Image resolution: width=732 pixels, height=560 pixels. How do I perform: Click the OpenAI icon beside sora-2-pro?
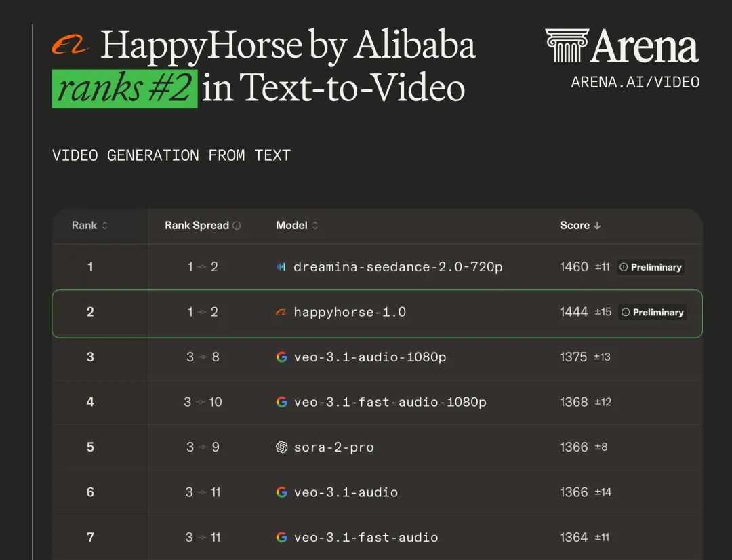(x=281, y=447)
